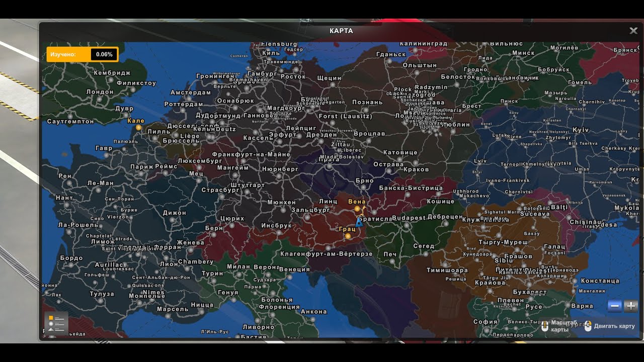Image resolution: width=644 pixels, height=362 pixels.
Task: Click the Познань city label
Action: point(367,102)
